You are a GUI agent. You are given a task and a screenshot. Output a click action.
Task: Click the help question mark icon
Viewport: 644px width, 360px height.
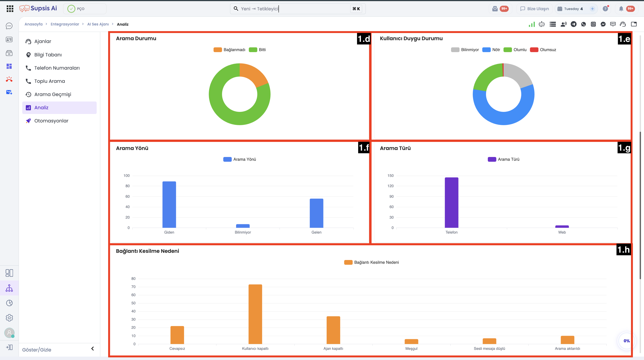[x=605, y=9]
